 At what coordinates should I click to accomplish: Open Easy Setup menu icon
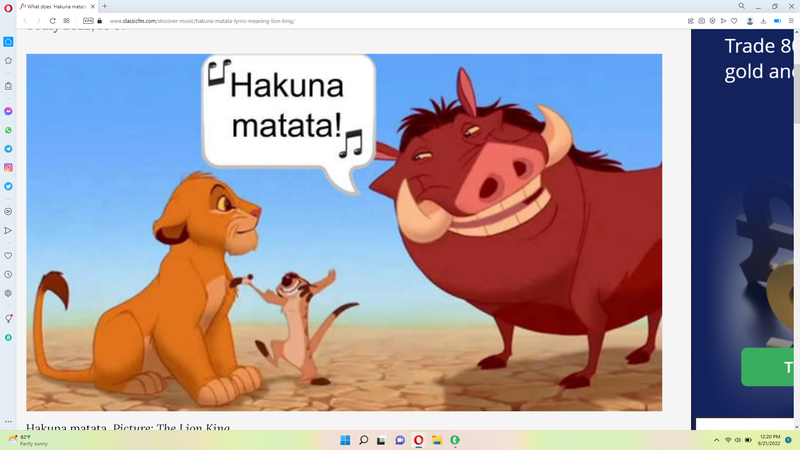pyautogui.click(x=791, y=21)
